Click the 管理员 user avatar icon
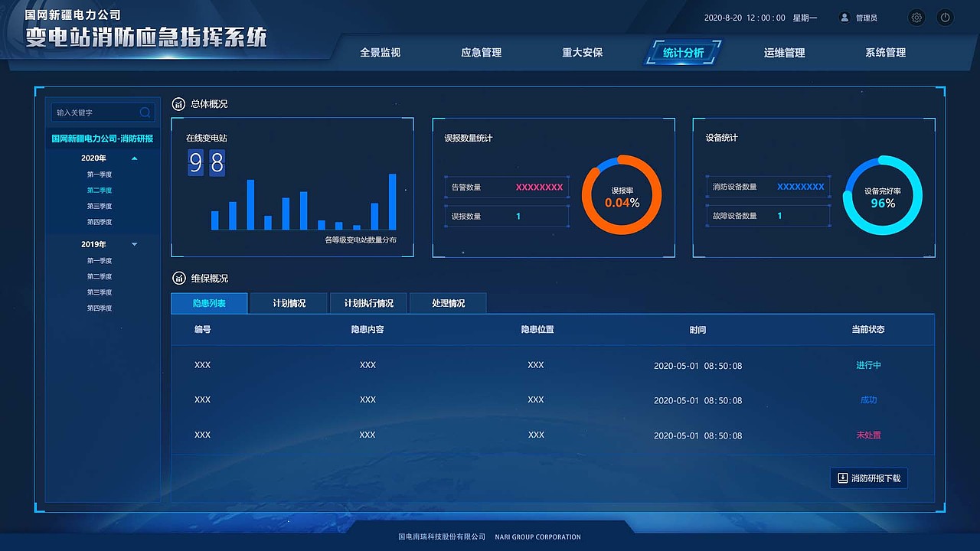The image size is (980, 551). (843, 17)
